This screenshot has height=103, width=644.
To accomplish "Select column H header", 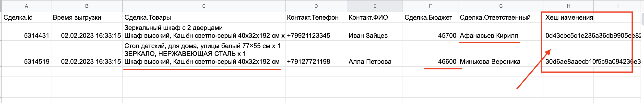I will point(568,6).
